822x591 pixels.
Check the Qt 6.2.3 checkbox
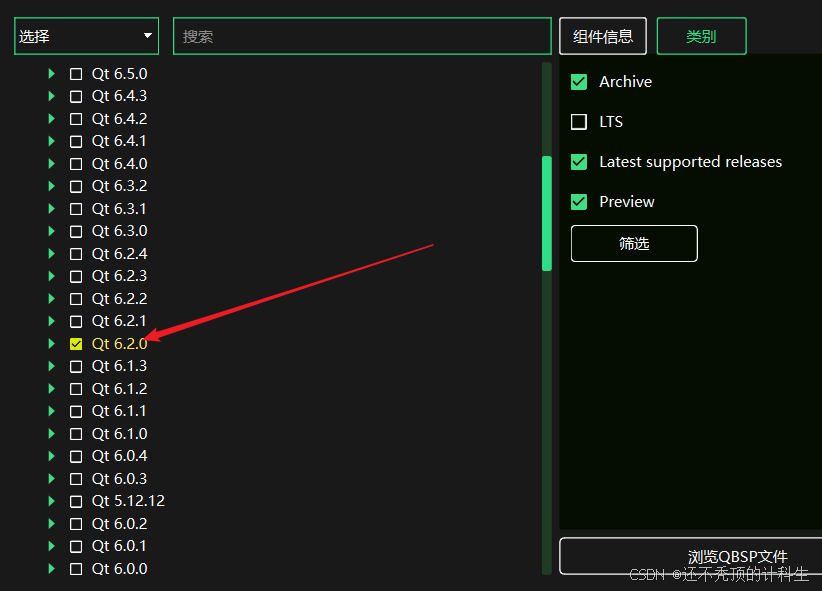coord(76,276)
